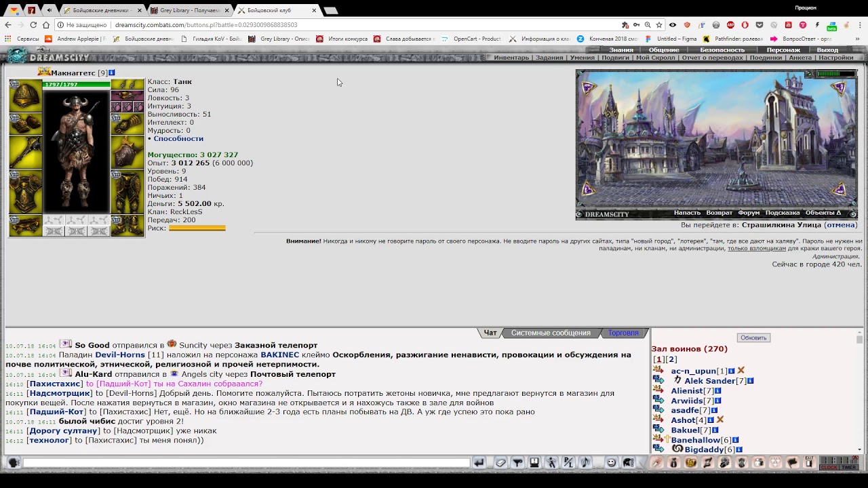This screenshot has width=868, height=488.
Task: Click the funnel filter icon in chat toolbar
Action: pyautogui.click(x=517, y=462)
